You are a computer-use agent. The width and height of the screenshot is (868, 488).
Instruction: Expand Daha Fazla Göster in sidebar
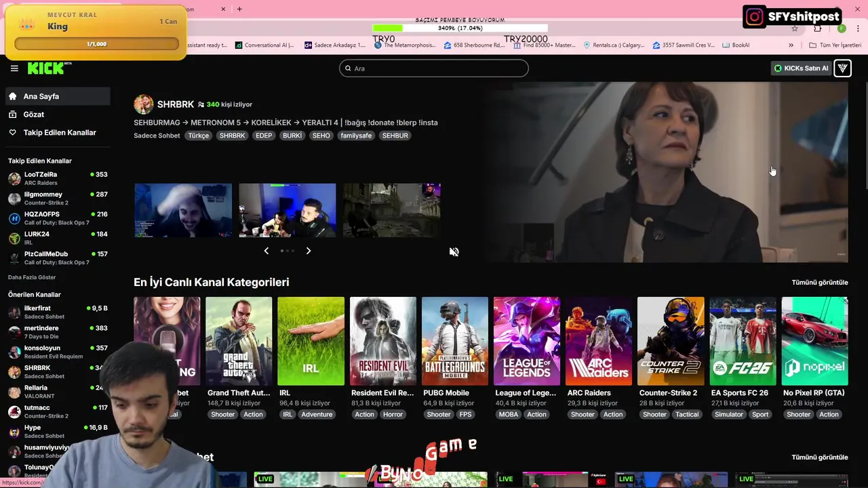(x=32, y=277)
